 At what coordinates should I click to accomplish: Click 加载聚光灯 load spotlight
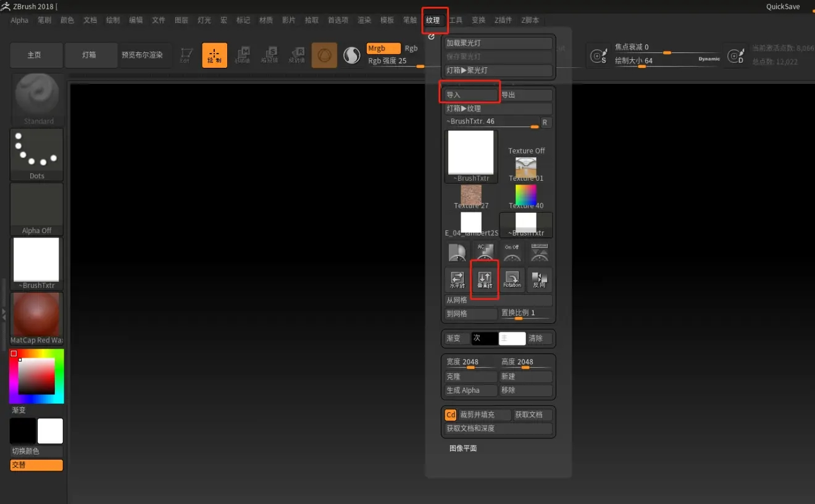(498, 43)
